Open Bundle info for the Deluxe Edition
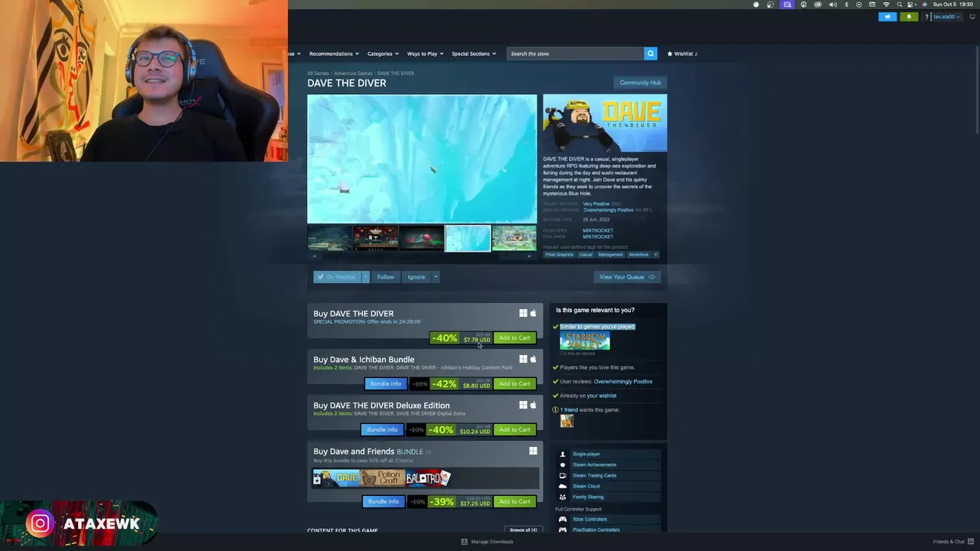 pos(382,429)
